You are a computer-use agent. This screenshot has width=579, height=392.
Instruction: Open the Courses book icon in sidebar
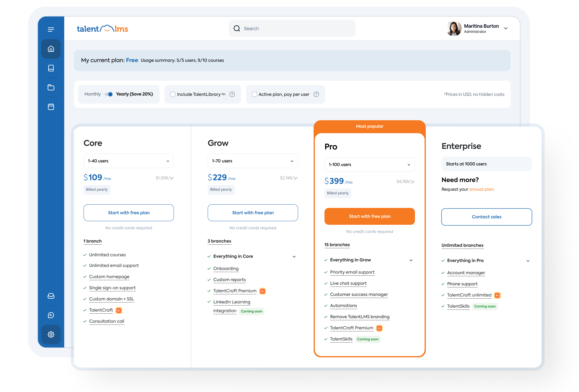coord(51,68)
